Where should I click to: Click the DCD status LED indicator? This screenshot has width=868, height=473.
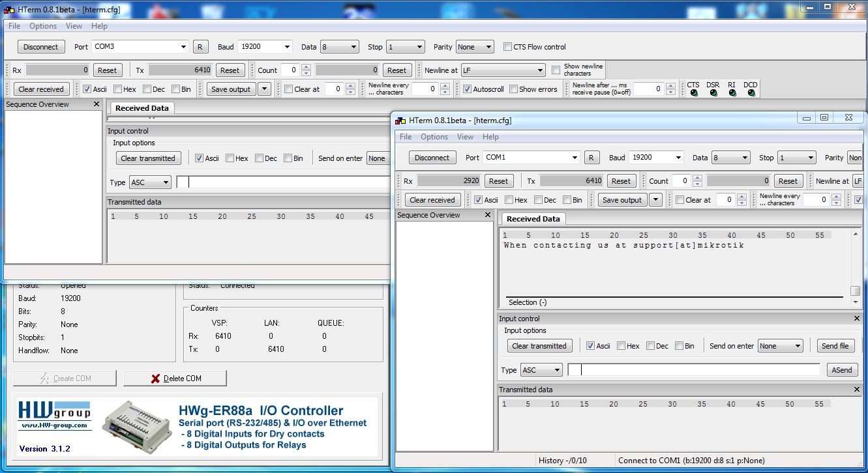click(751, 93)
